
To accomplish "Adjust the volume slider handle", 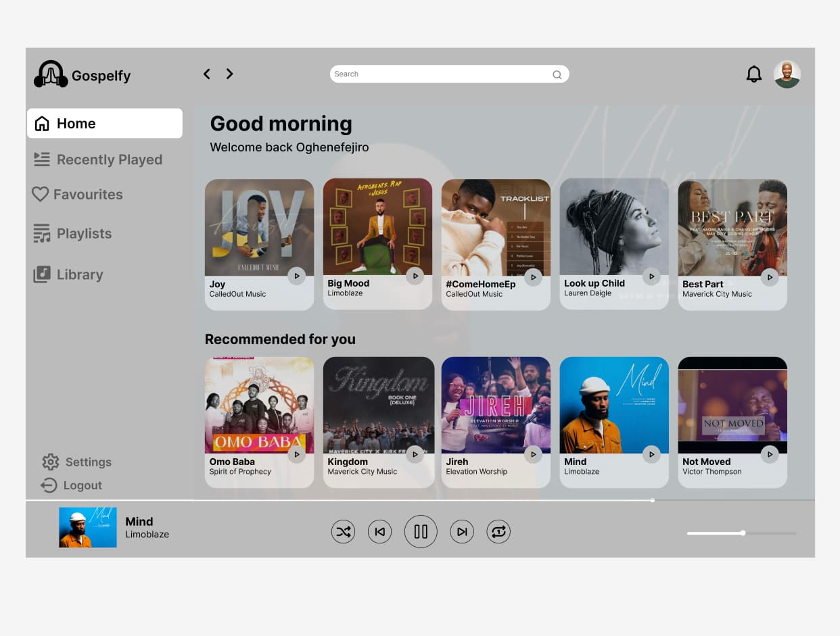I will tap(743, 533).
